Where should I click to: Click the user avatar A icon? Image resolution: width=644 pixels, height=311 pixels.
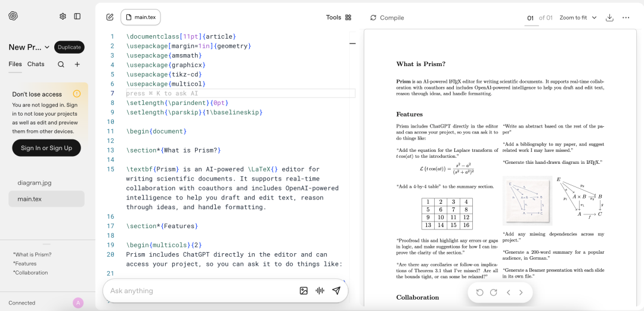[x=78, y=303]
